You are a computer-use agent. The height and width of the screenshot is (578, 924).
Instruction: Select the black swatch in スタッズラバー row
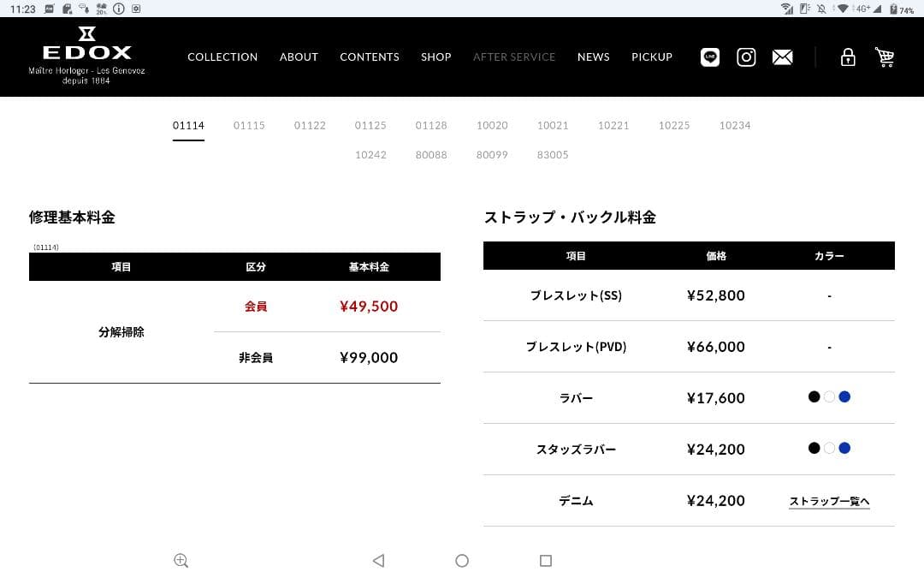[x=814, y=448]
